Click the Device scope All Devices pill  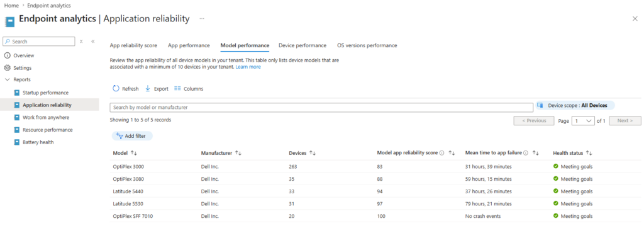click(x=575, y=105)
